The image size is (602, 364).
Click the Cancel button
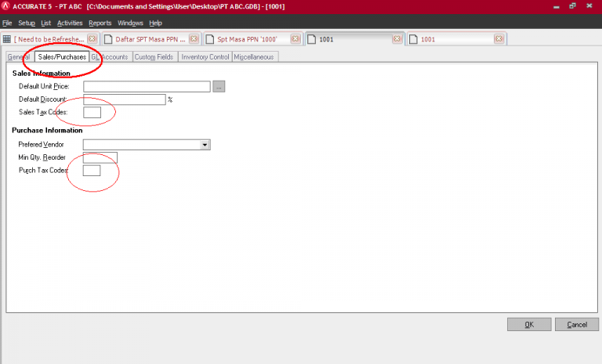[577, 325]
